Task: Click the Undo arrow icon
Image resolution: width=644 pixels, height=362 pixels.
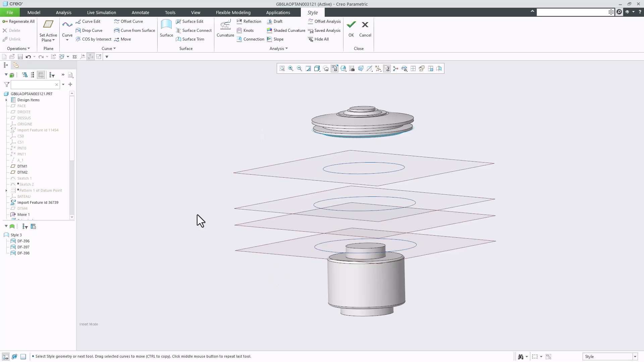Action: 28,57
